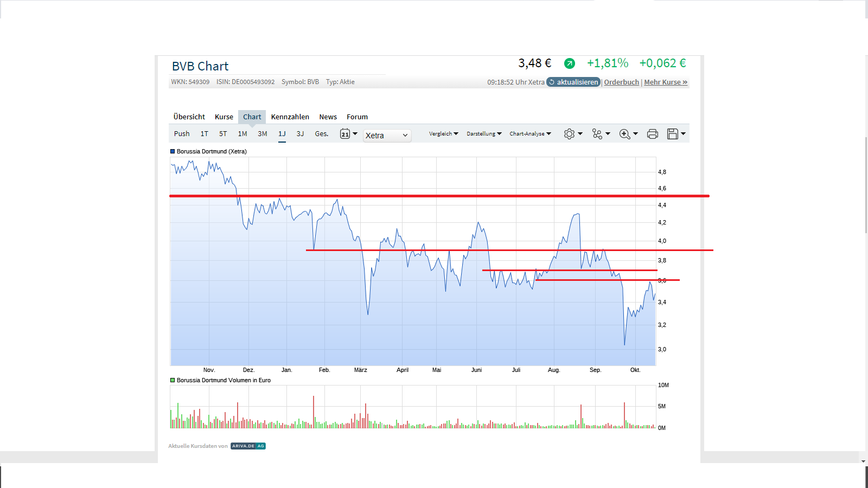This screenshot has height=488, width=868.
Task: Click the Aktuelle Kursdaten von text
Action: point(198,446)
